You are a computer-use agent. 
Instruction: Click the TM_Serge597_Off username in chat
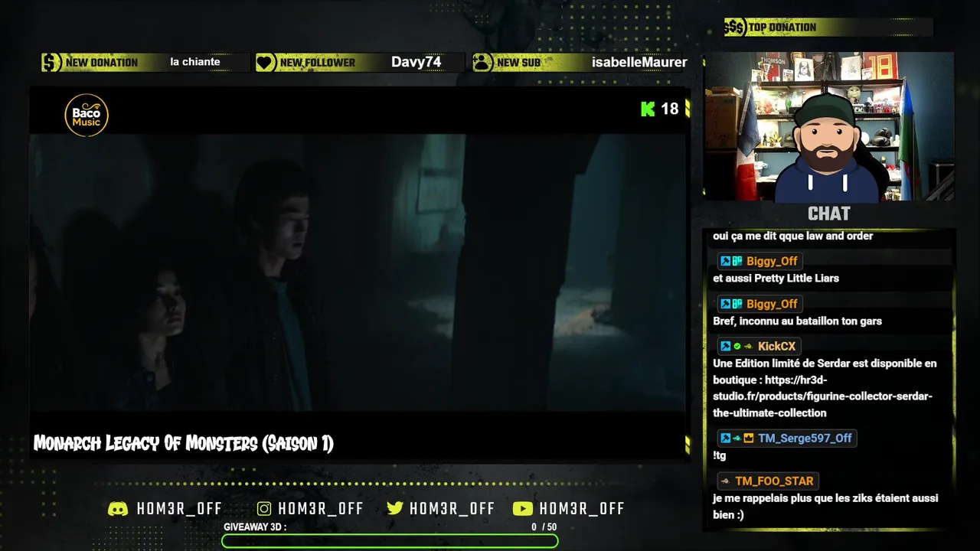pyautogui.click(x=805, y=439)
